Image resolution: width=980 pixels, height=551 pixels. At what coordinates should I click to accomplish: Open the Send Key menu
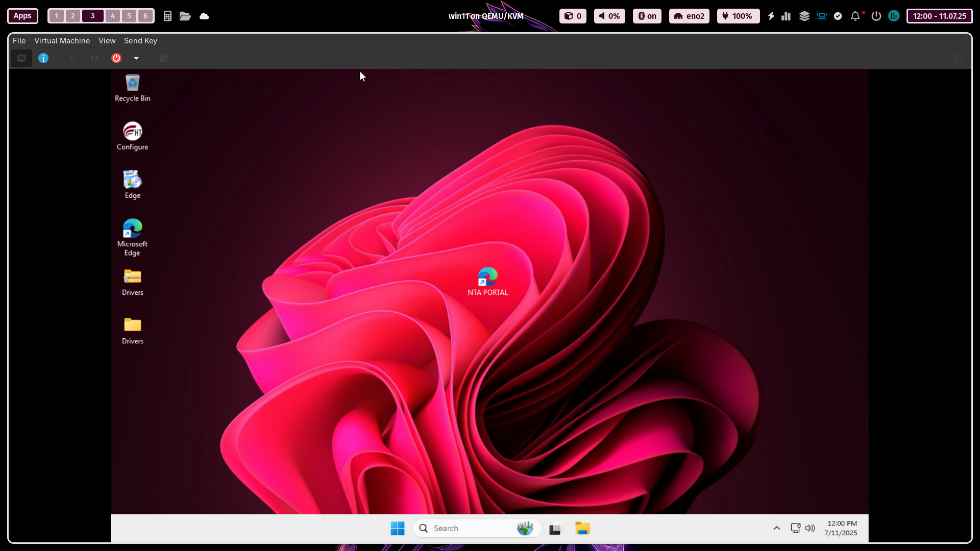click(x=140, y=41)
